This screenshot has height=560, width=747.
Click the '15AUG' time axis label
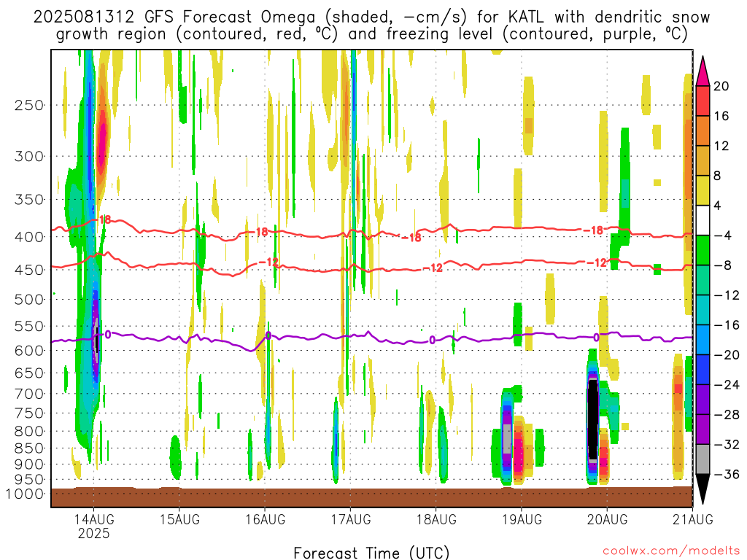pos(179,519)
